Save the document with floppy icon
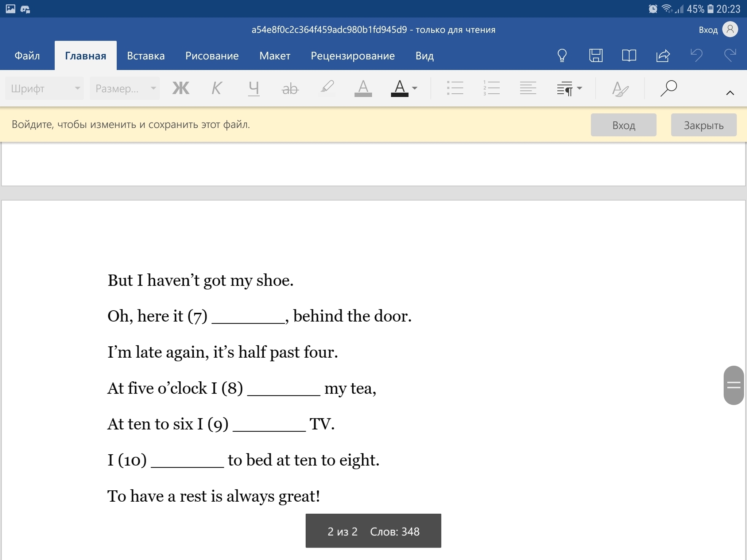This screenshot has height=560, width=747. coord(596,55)
